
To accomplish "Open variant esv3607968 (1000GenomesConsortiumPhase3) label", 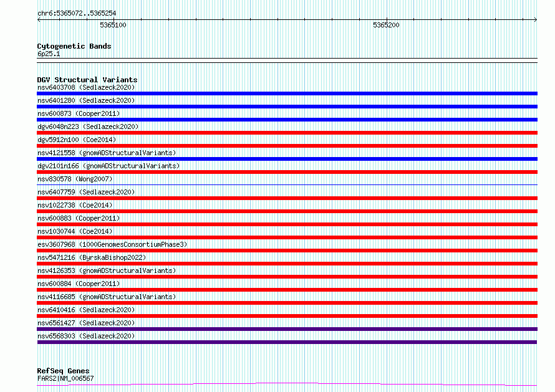I will tap(112, 244).
